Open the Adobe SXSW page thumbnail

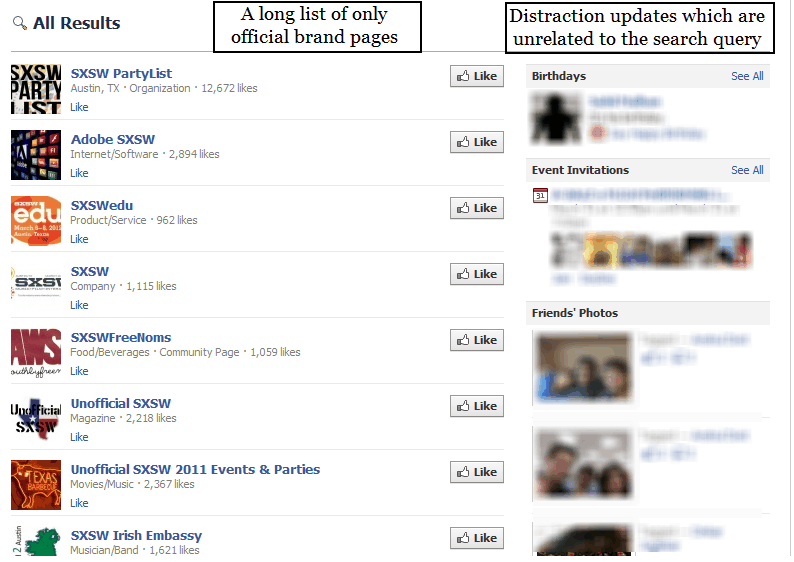pos(36,155)
